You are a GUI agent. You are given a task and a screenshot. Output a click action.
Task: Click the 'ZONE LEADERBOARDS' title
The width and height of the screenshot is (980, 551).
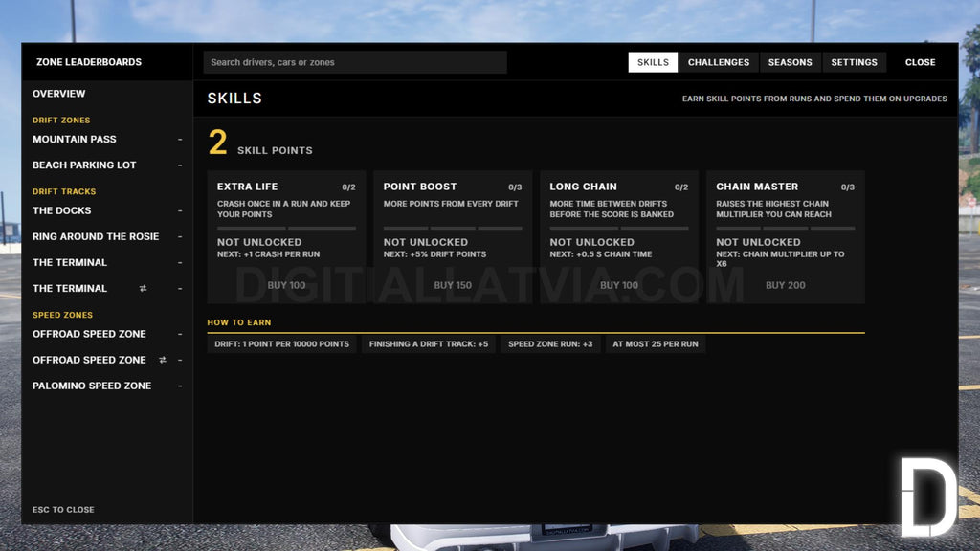(x=89, y=62)
